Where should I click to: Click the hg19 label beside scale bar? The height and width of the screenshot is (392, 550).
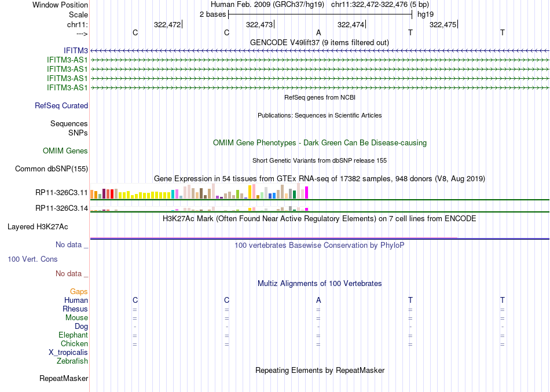426,14
